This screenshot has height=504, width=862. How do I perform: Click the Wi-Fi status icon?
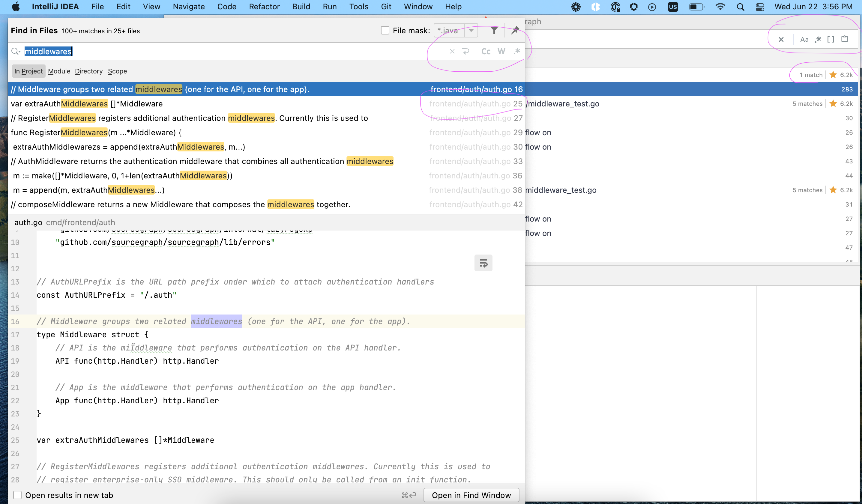coord(720,7)
